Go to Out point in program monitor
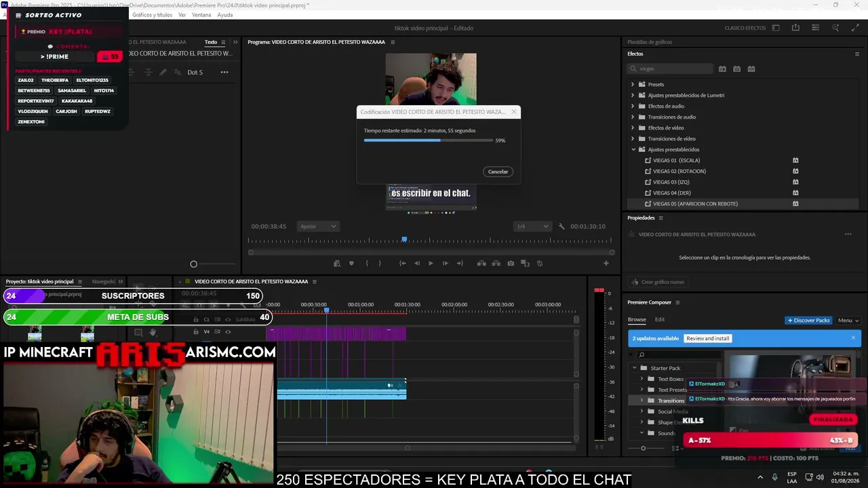This screenshot has width=868, height=488. [x=460, y=264]
